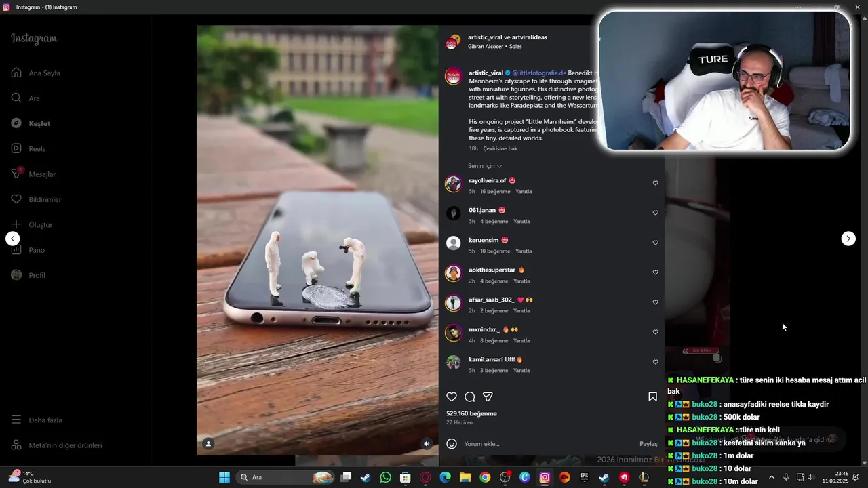Viewport: 868px width, 488px height.
Task: View 16 beğenme on rayoliveira.of comment
Action: pyautogui.click(x=495, y=192)
